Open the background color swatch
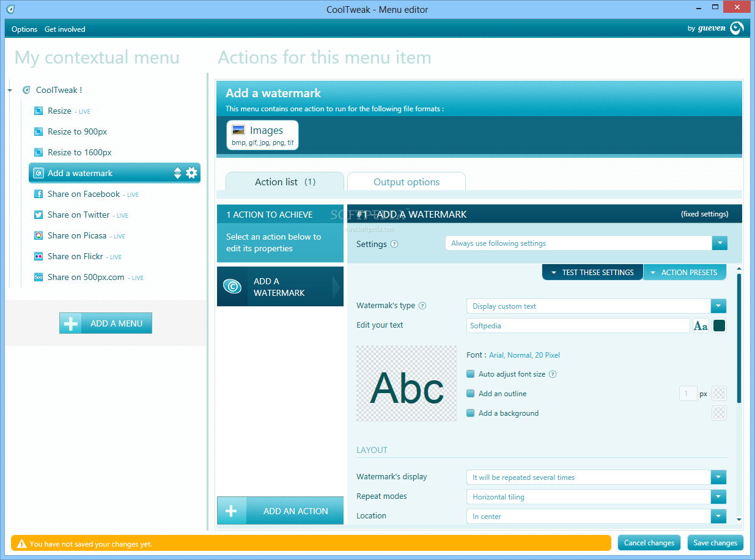 [x=719, y=413]
